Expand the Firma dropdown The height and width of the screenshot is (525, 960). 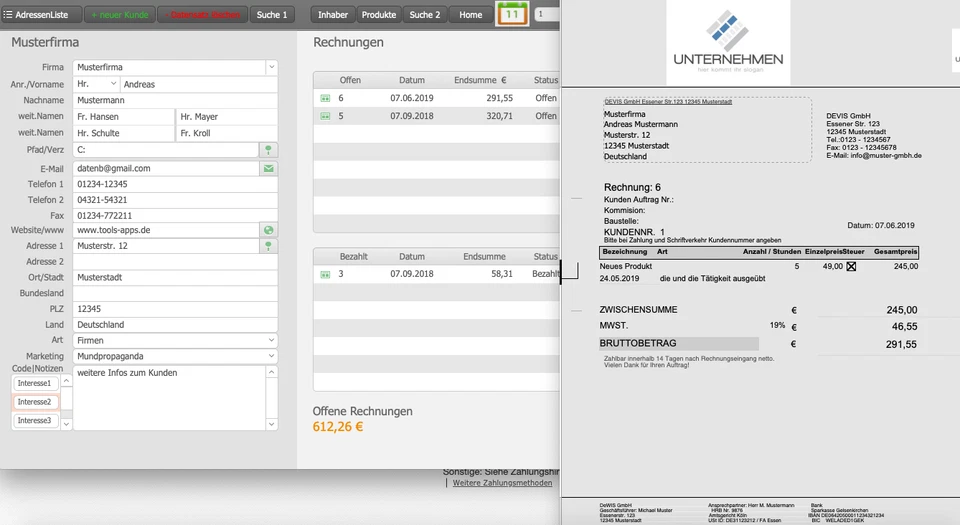(x=271, y=67)
